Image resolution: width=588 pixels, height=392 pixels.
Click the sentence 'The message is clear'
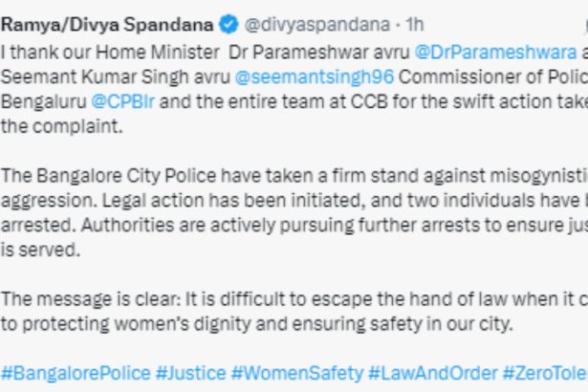pyautogui.click(x=91, y=299)
